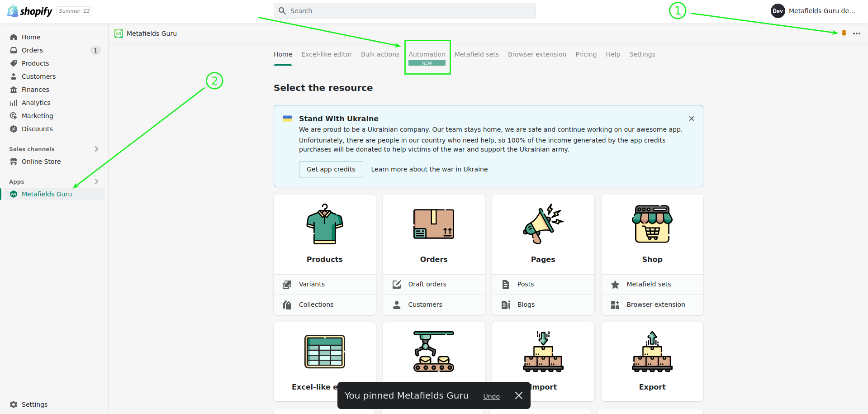Screen dimensions: 868x414
Task: Open the app Settings tab
Action: [642, 54]
